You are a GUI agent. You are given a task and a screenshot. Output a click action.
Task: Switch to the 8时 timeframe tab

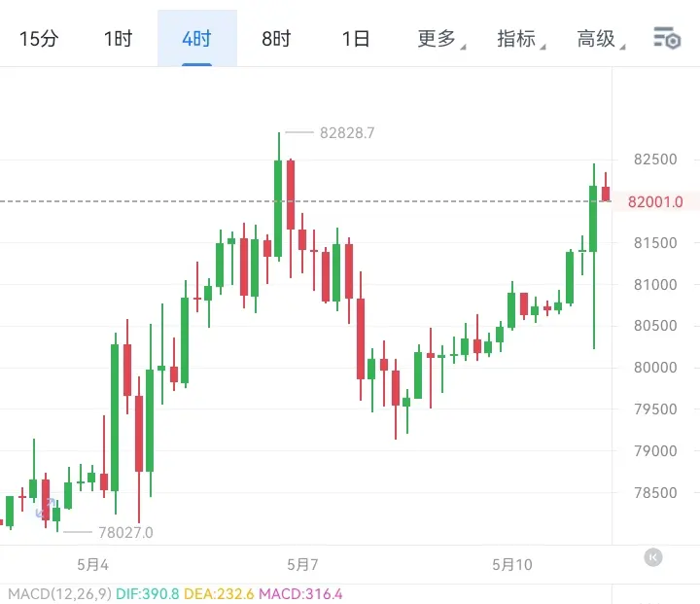[276, 39]
